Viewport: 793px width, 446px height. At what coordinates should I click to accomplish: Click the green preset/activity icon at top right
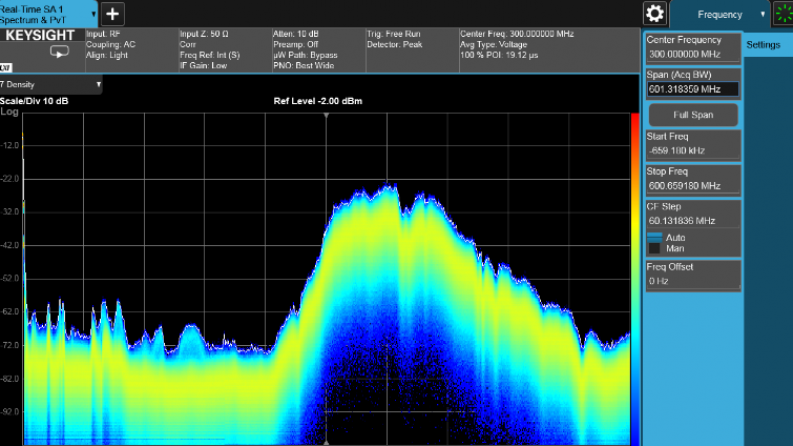[x=782, y=14]
